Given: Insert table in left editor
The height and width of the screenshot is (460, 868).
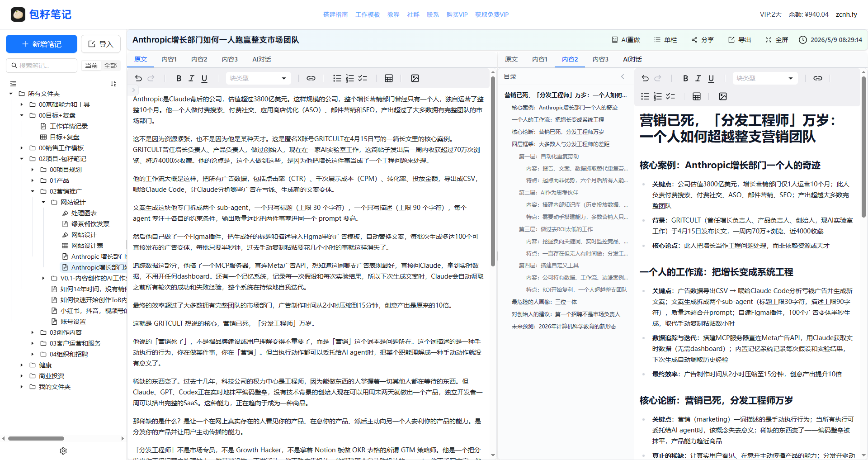Looking at the screenshot, I should [x=389, y=78].
